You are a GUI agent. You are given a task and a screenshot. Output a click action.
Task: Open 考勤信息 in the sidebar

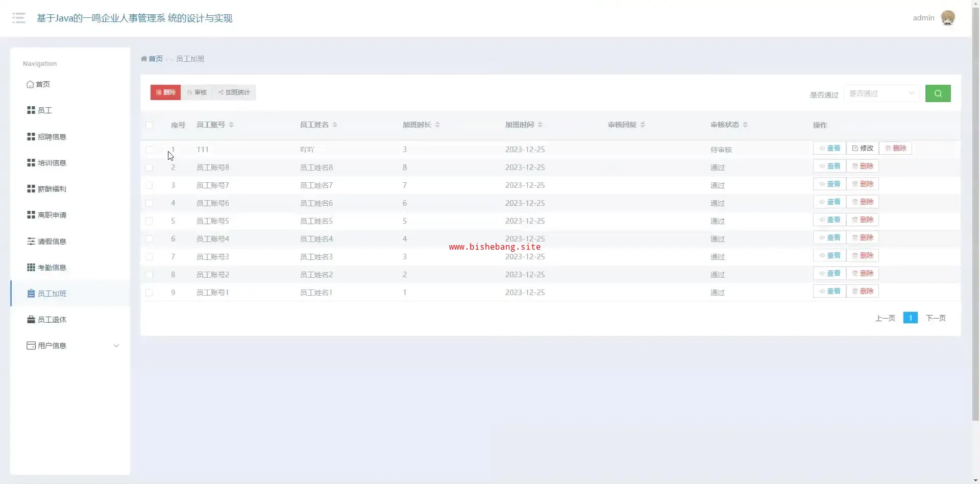click(52, 268)
